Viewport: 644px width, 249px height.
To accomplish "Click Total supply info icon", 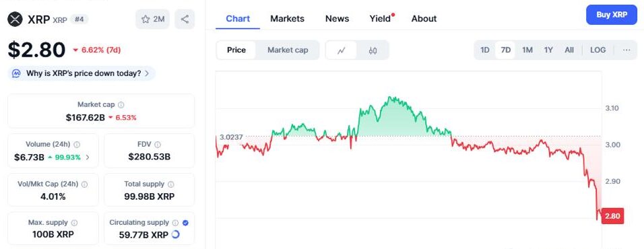I will point(171,184).
